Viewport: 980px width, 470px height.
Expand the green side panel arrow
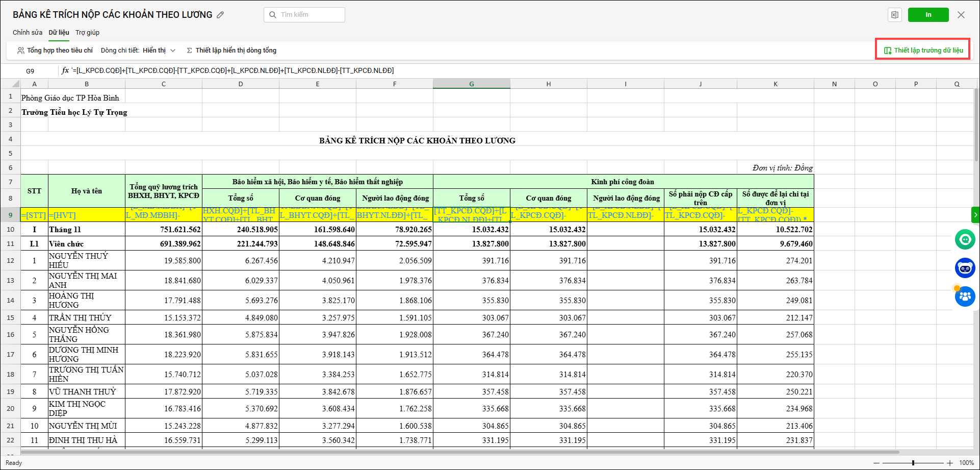[x=975, y=215]
